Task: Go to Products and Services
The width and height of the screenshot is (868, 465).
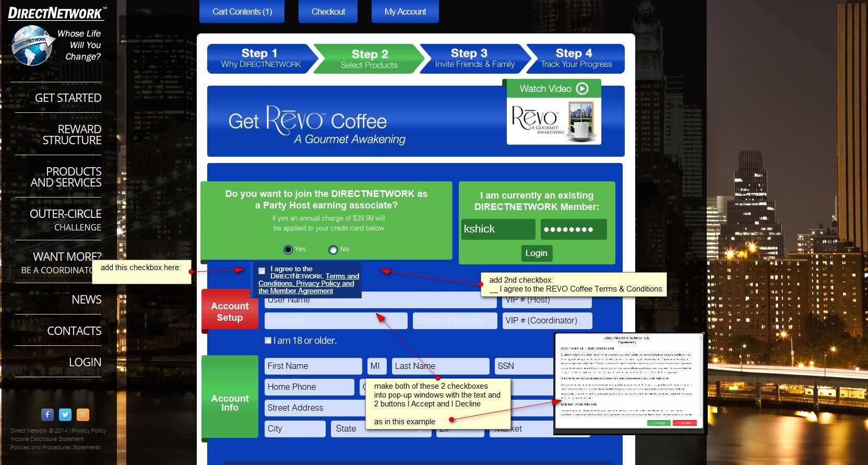Action: [x=66, y=177]
